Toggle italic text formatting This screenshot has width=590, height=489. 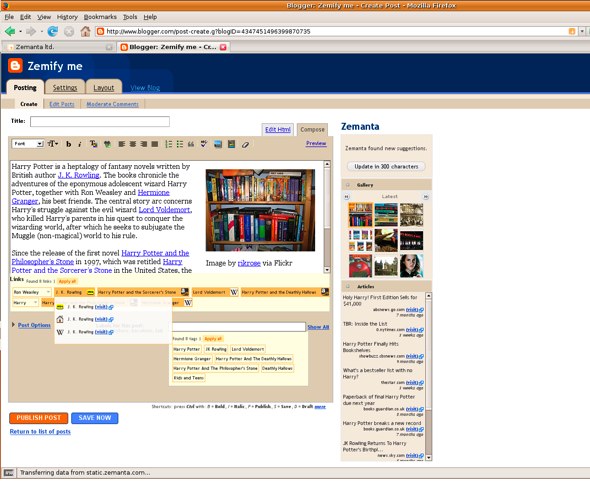pyautogui.click(x=80, y=144)
